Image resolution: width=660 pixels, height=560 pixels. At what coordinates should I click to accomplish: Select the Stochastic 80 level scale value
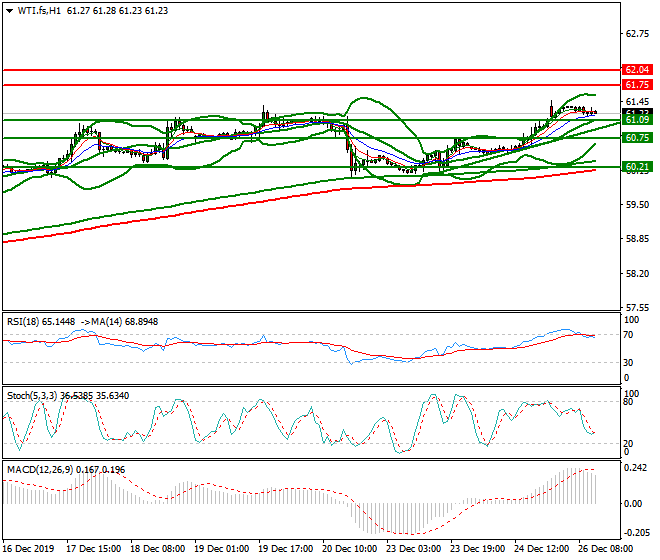628,402
